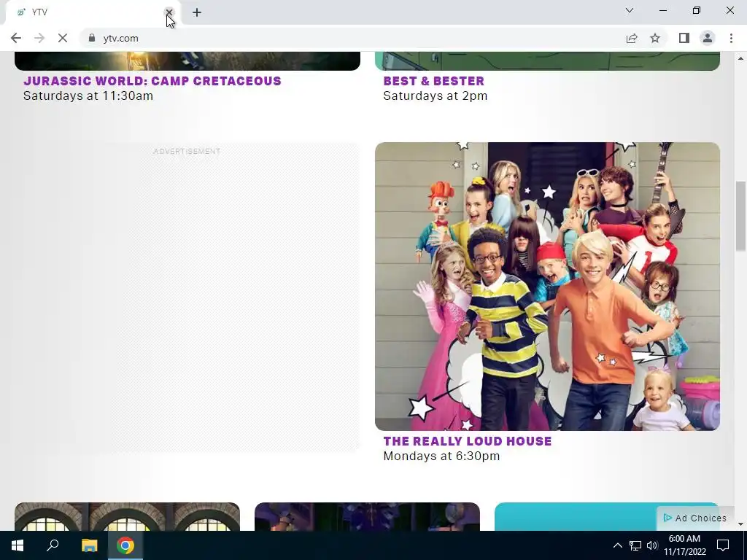This screenshot has height=560, width=747.
Task: Click the scrollbar down arrow
Action: pos(740,524)
